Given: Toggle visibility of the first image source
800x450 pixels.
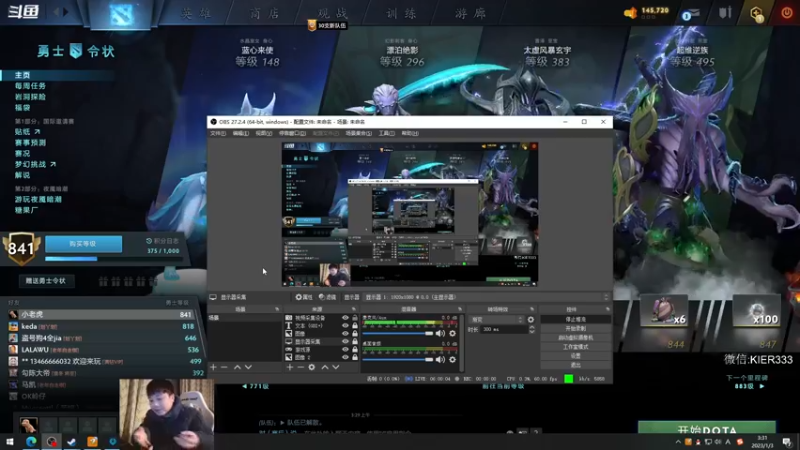Looking at the screenshot, I should (x=345, y=334).
